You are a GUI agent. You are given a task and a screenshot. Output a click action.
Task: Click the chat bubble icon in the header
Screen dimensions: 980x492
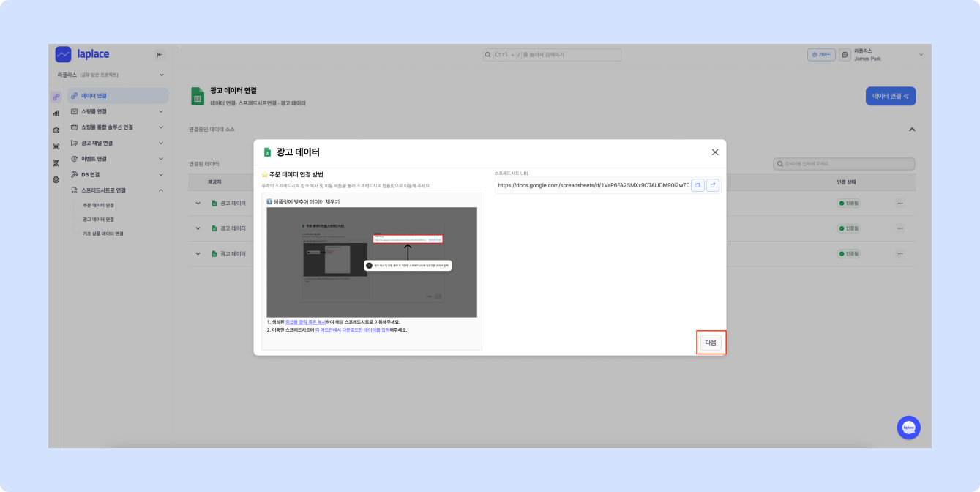coord(845,55)
